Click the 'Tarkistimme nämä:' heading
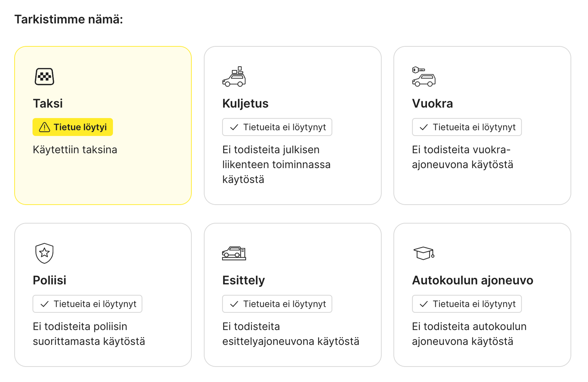 pos(69,19)
